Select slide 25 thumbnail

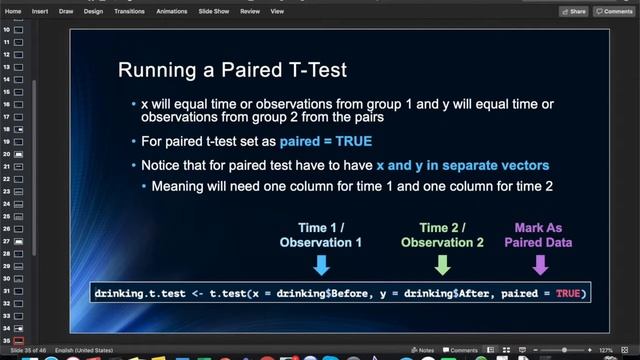18,216
